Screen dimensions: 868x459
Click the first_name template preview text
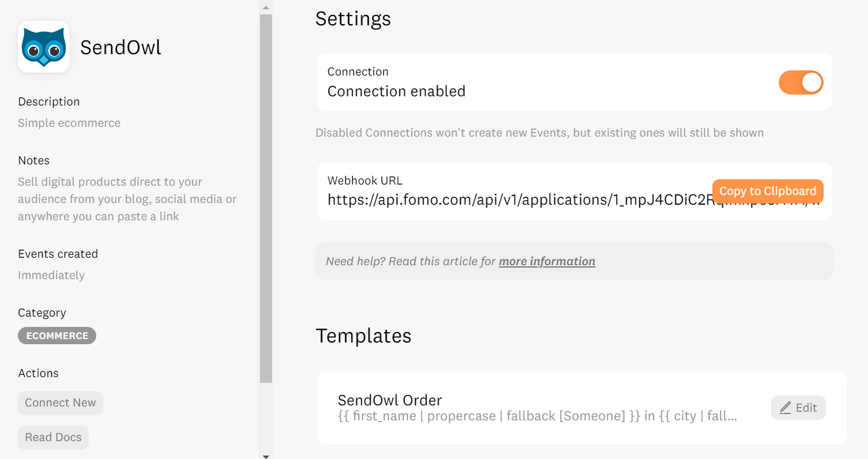(x=538, y=416)
